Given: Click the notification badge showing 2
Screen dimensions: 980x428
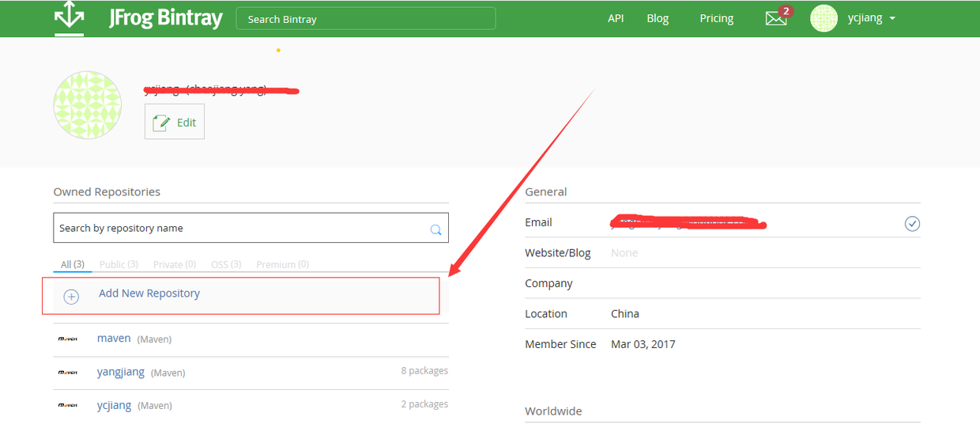Looking at the screenshot, I should (786, 11).
